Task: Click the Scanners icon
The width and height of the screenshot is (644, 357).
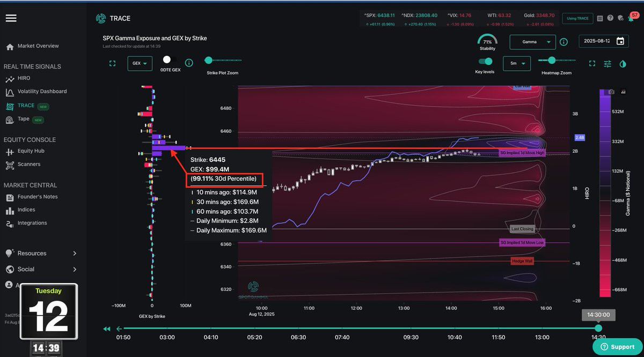Action: [10, 165]
